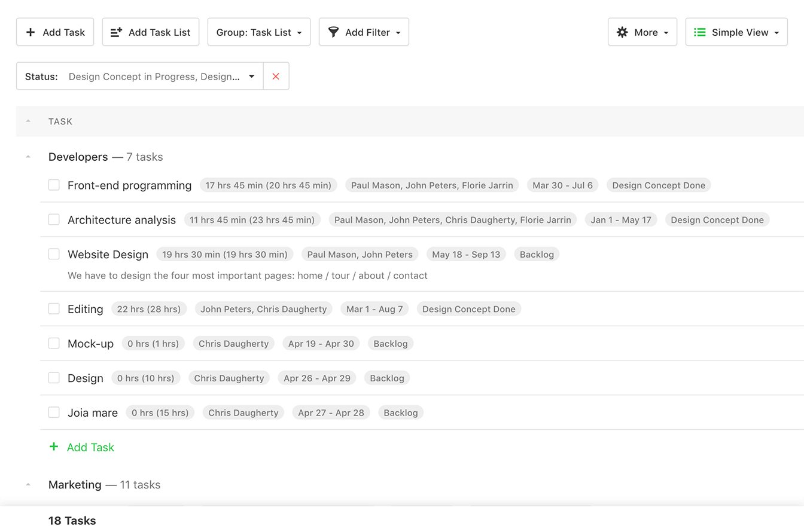Click the green list icon of Simple View

tap(700, 32)
